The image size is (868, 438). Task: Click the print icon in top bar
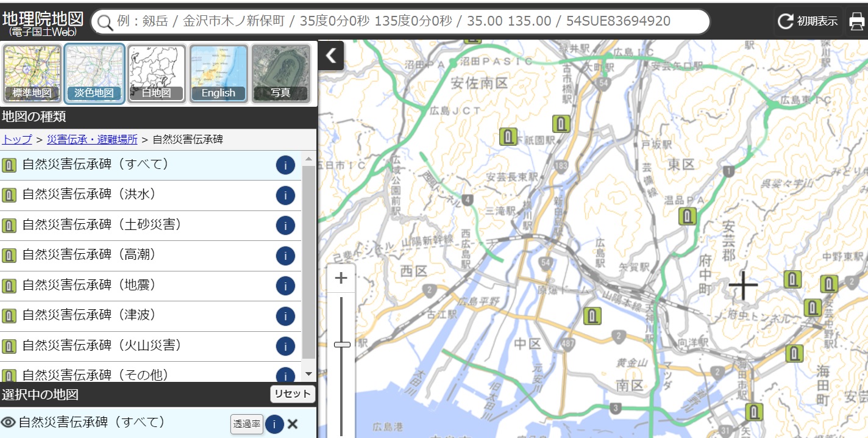click(856, 22)
